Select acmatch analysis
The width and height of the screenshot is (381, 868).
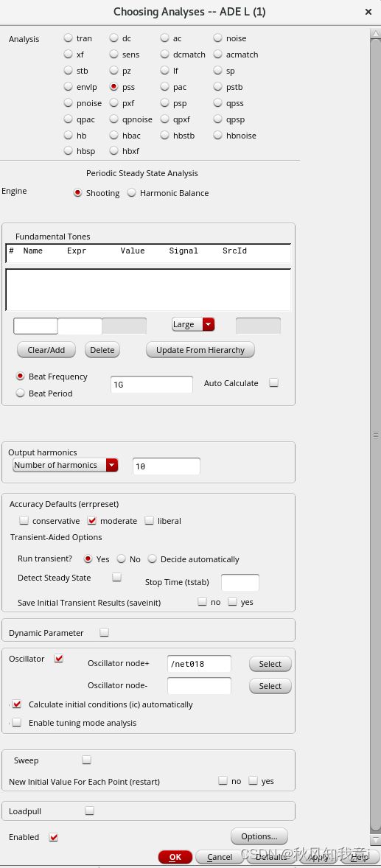tap(217, 55)
